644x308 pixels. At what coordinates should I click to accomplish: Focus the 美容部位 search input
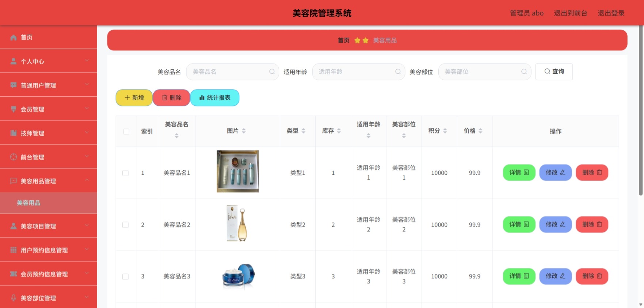click(x=484, y=72)
